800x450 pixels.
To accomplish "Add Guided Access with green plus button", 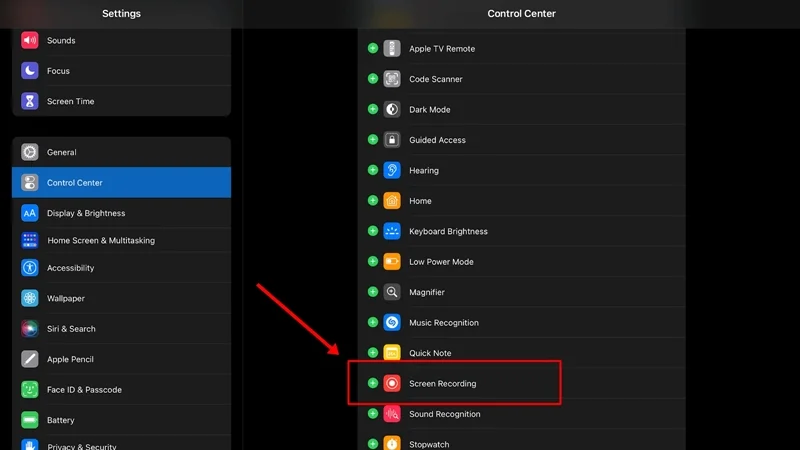I will (372, 140).
